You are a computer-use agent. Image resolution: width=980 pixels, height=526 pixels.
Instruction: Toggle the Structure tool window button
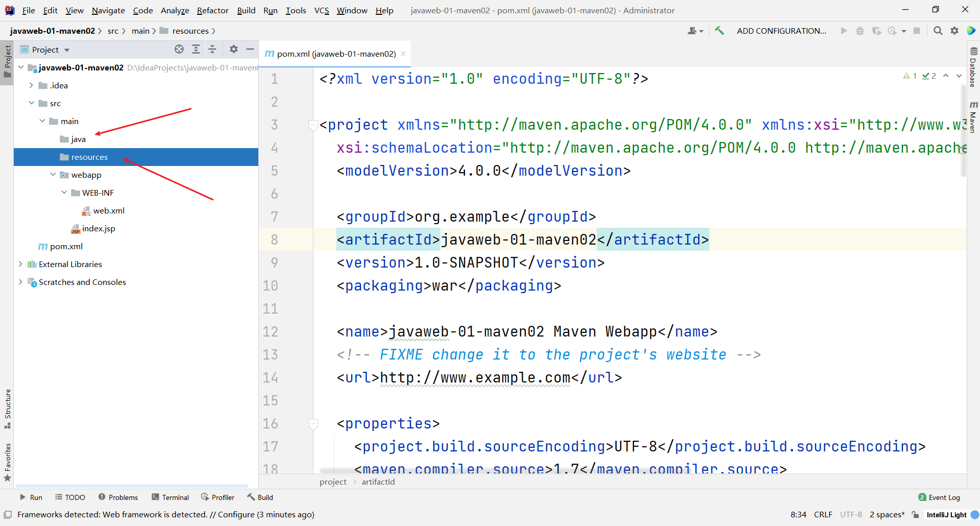point(7,409)
